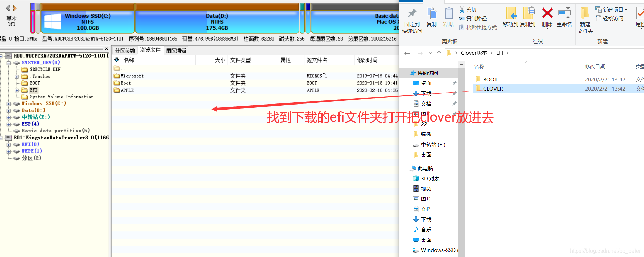Select RD1 KingstonDataTraveler disk node
The width and height of the screenshot is (644, 257).
(61, 138)
